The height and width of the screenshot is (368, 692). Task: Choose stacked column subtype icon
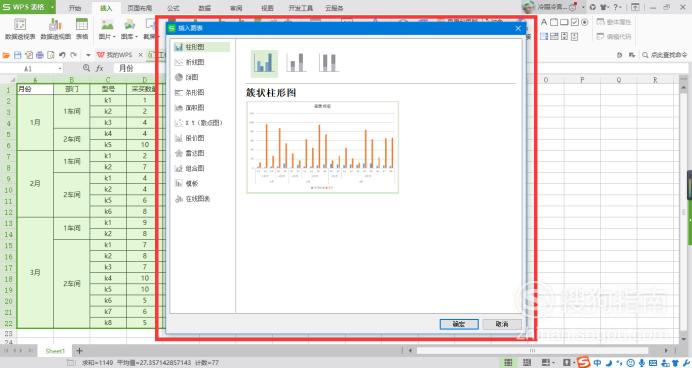coord(296,63)
